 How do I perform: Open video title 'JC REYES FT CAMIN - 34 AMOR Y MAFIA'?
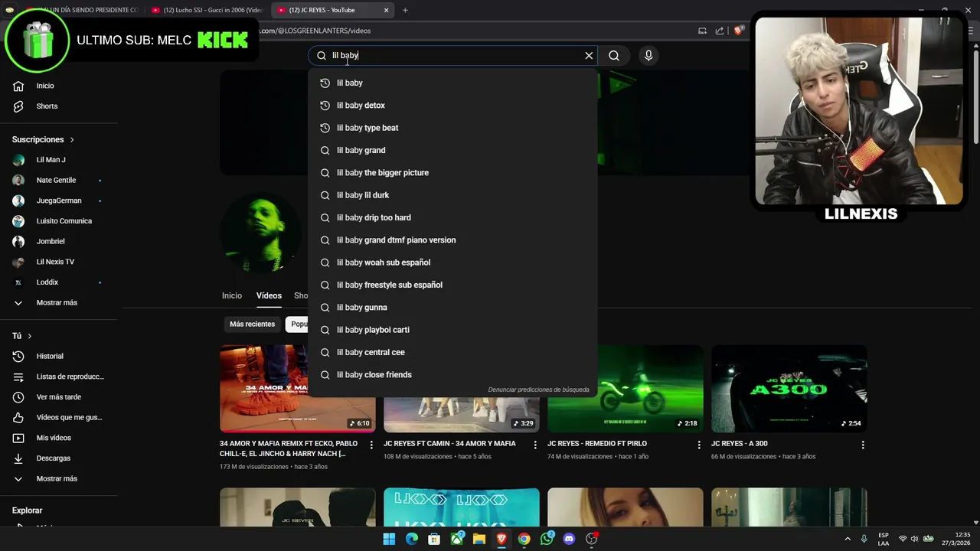tap(449, 444)
